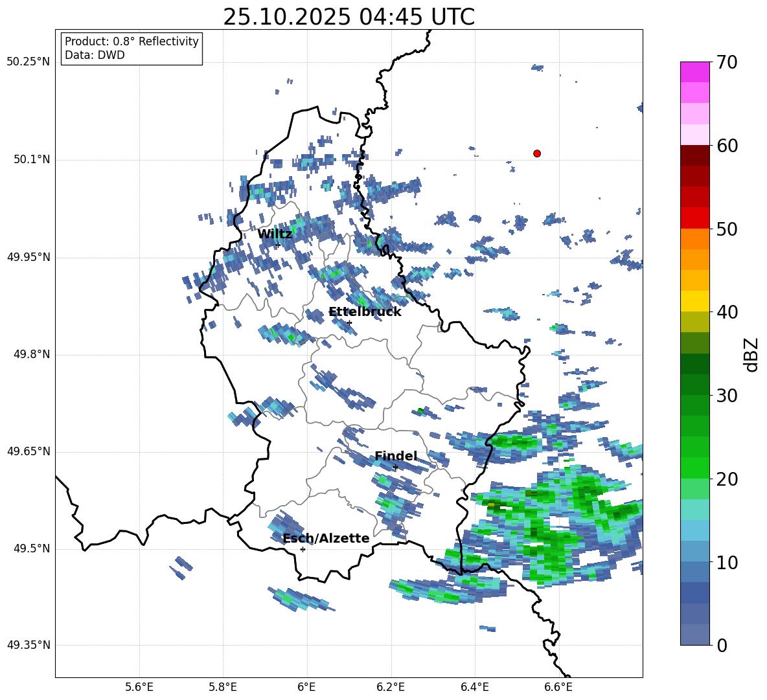This screenshot has width=767, height=700.
Task: Click the 5.8°E longitude tick label
Action: pos(223,687)
